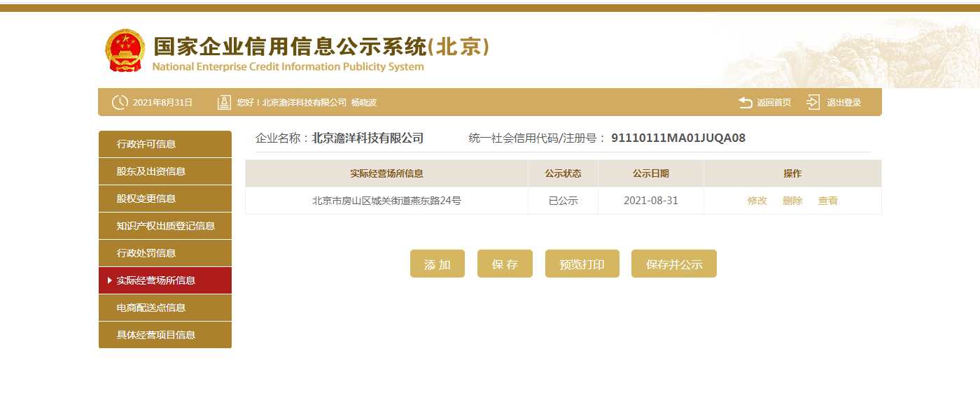Click address cell 北京市房山区城关街道燕东路24号
The height and width of the screenshot is (402, 980).
click(386, 201)
